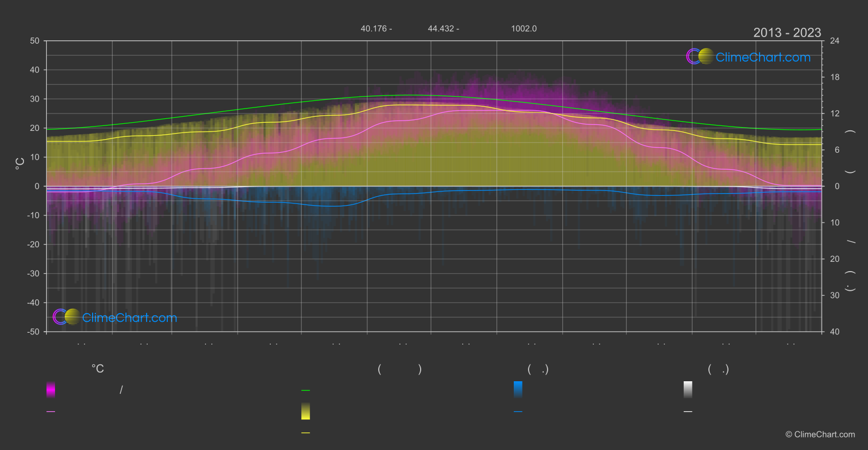This screenshot has width=868, height=450.
Task: Click the '18' tick on right axis
Action: point(835,77)
